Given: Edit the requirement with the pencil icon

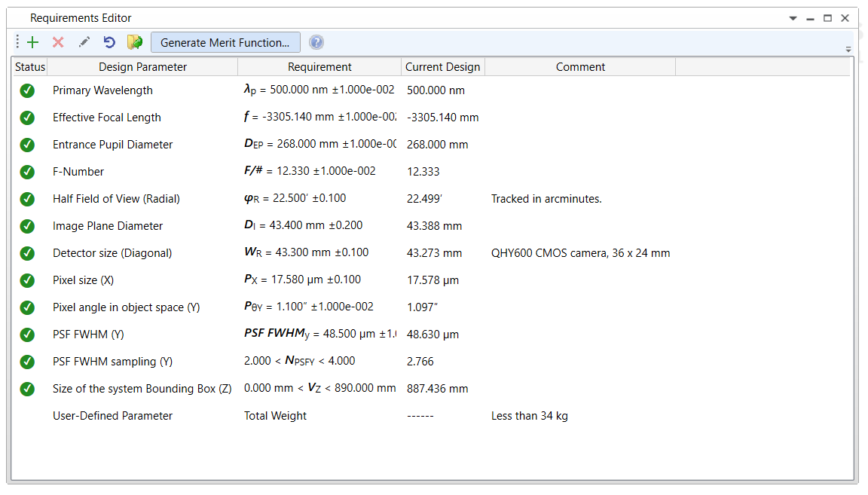Looking at the screenshot, I should pos(84,42).
